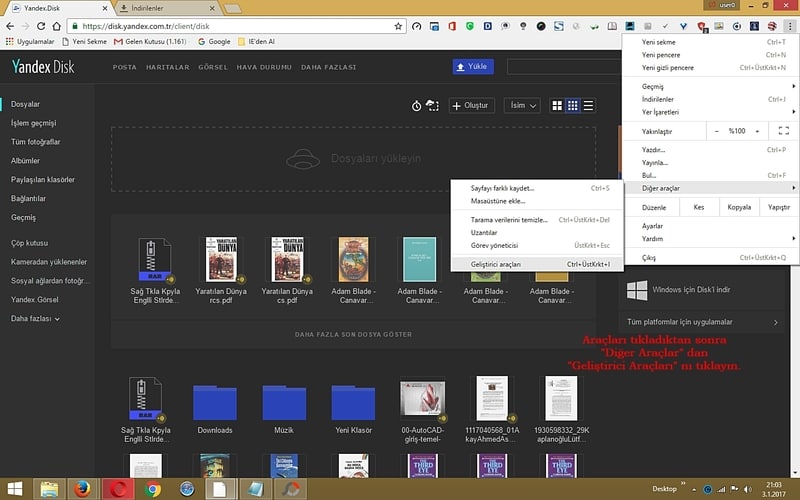Switch to small grid view
The height and width of the screenshot is (500, 800).
(x=572, y=106)
